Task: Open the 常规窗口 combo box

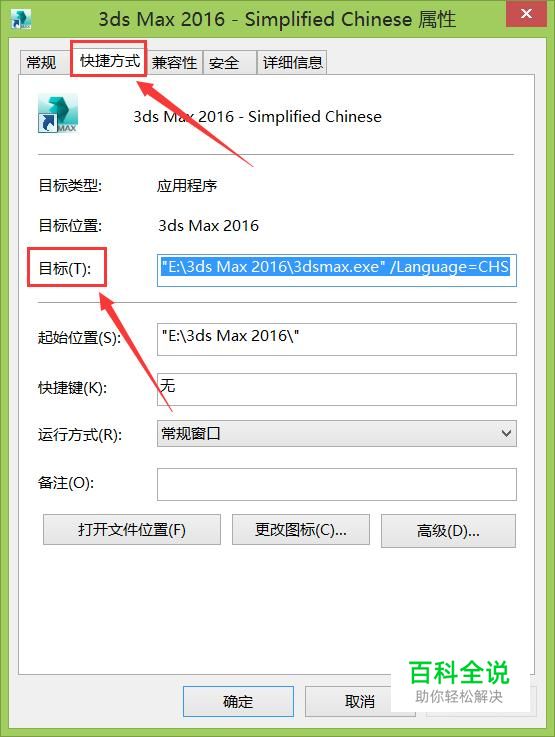Action: (x=336, y=433)
